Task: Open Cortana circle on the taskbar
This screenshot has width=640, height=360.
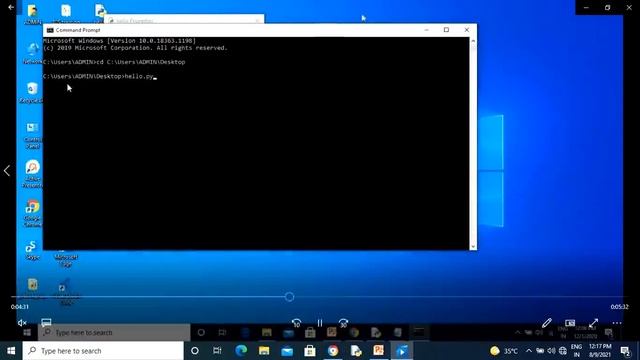Action: click(x=195, y=351)
